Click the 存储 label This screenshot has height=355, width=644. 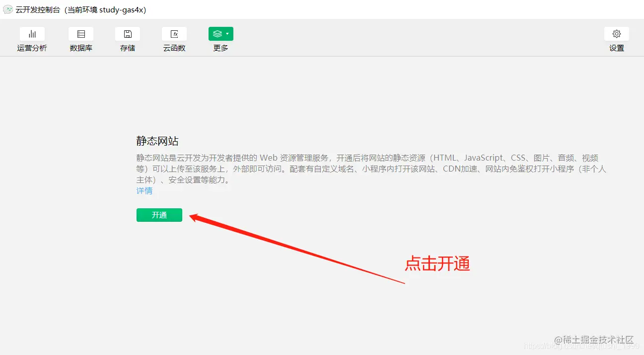click(x=128, y=48)
